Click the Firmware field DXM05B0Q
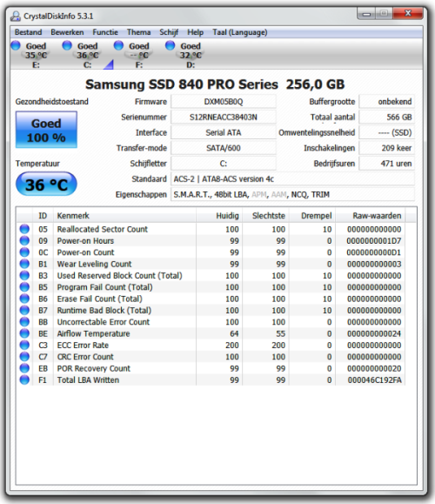 224,102
